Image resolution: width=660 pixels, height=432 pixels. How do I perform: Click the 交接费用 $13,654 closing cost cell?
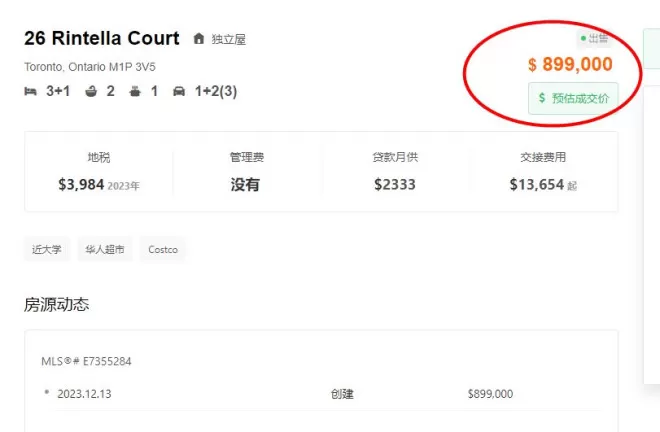click(543, 172)
